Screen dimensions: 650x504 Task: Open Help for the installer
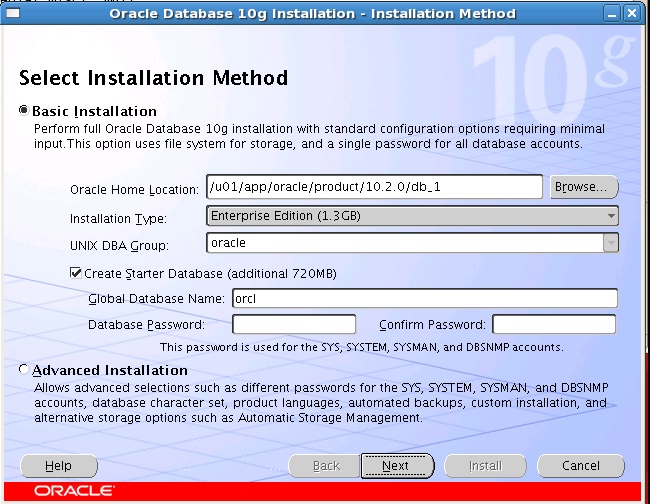pyautogui.click(x=58, y=466)
